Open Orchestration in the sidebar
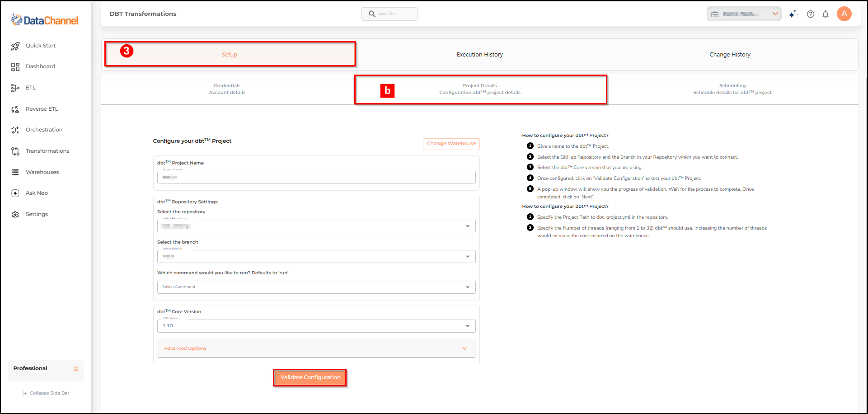This screenshot has width=868, height=414. (44, 130)
